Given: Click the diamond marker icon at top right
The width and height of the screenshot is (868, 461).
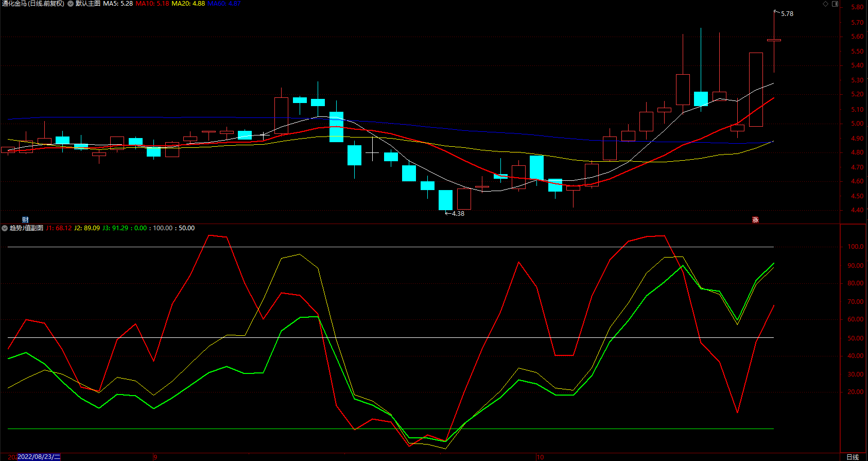Looking at the screenshot, I should (x=825, y=4).
